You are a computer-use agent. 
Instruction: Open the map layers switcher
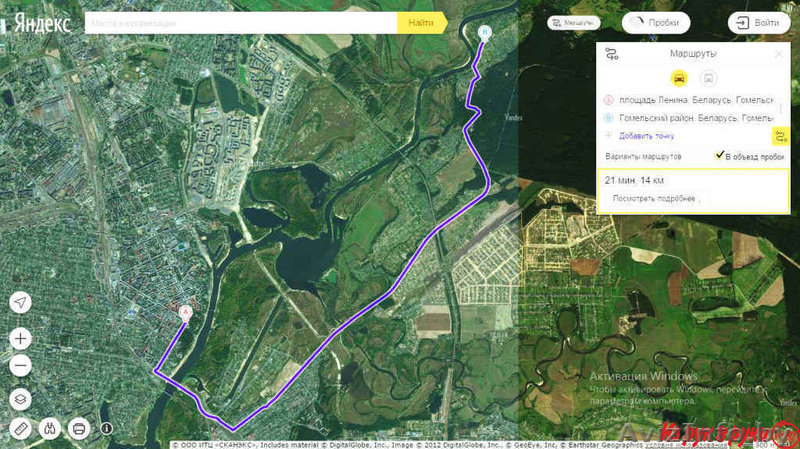(21, 398)
